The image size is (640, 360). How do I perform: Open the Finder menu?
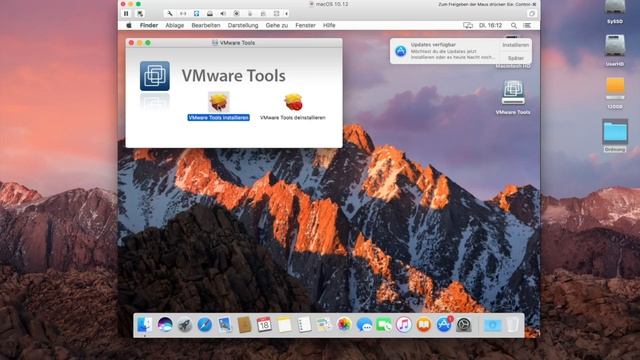[149, 25]
